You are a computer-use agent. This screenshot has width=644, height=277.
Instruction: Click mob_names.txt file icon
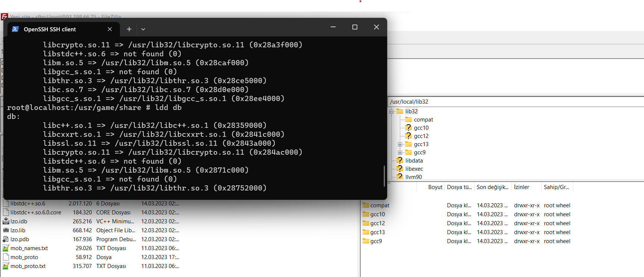click(x=6, y=248)
